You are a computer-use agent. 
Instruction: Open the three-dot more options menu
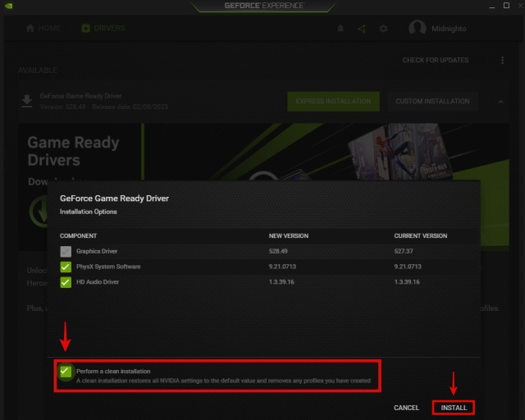502,60
